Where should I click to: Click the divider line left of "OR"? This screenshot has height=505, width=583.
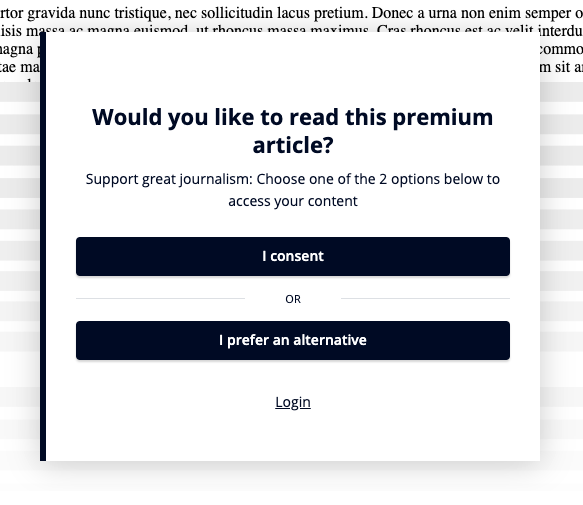160,298
